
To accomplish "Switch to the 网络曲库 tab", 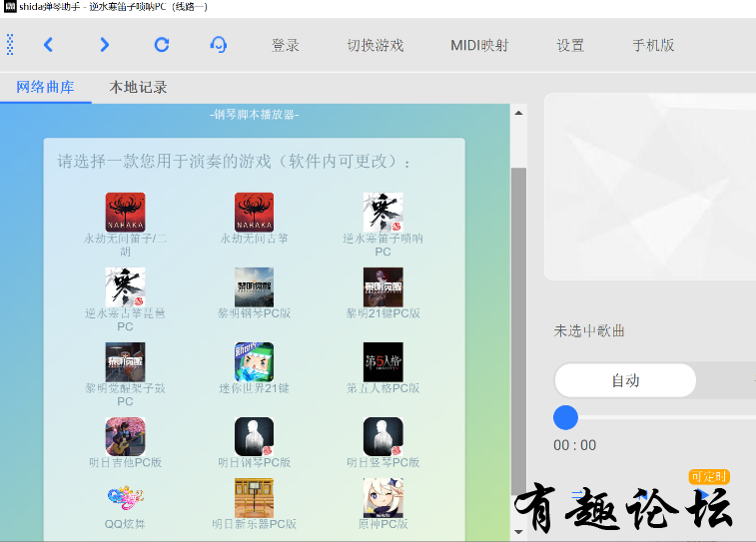I will (x=45, y=87).
